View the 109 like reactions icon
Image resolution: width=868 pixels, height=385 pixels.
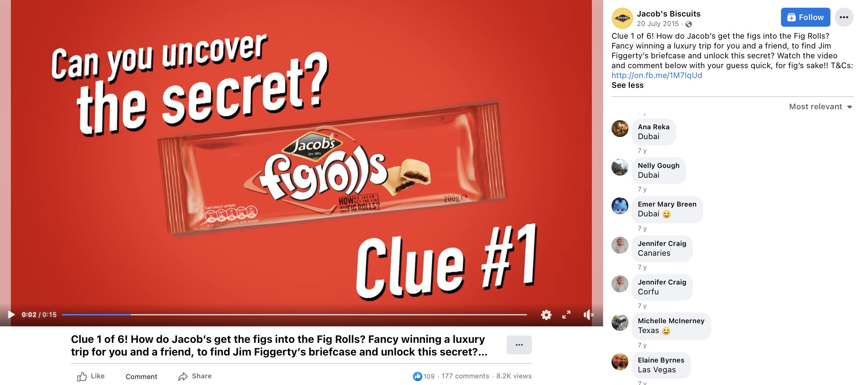(x=417, y=376)
